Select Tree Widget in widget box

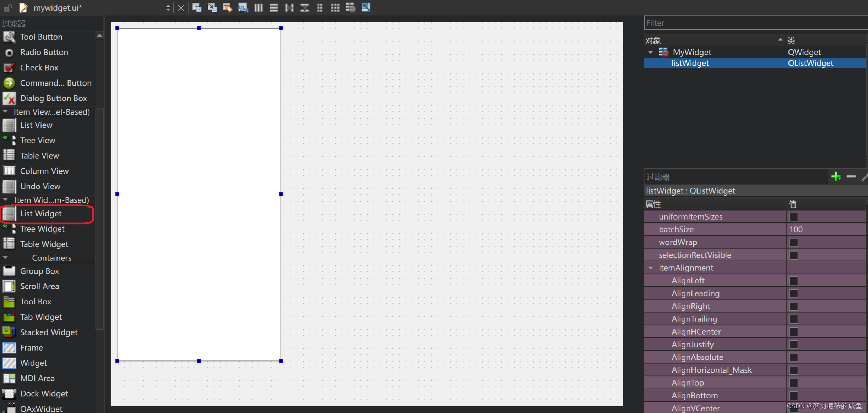click(42, 229)
